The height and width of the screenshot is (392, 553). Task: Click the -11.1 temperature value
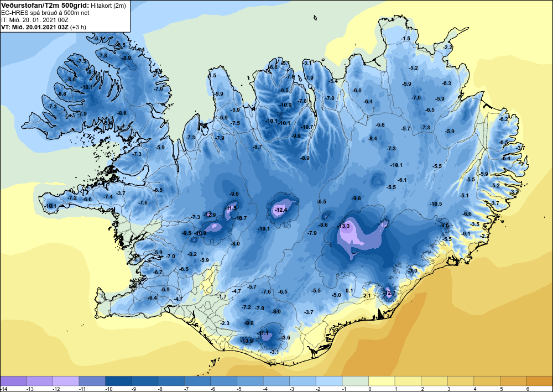263,333
